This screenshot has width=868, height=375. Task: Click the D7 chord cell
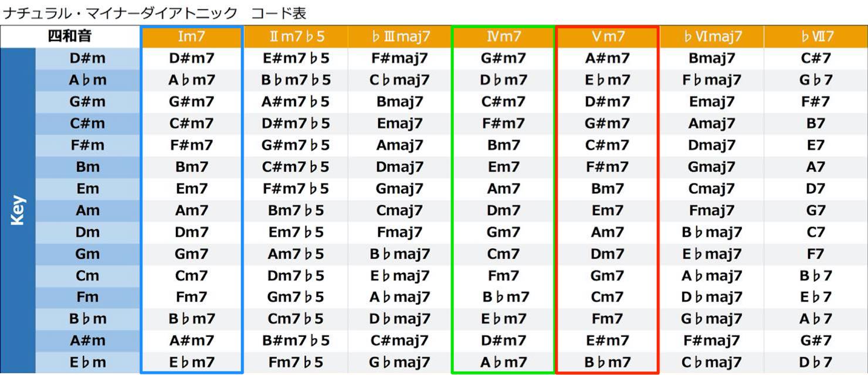tap(816, 189)
